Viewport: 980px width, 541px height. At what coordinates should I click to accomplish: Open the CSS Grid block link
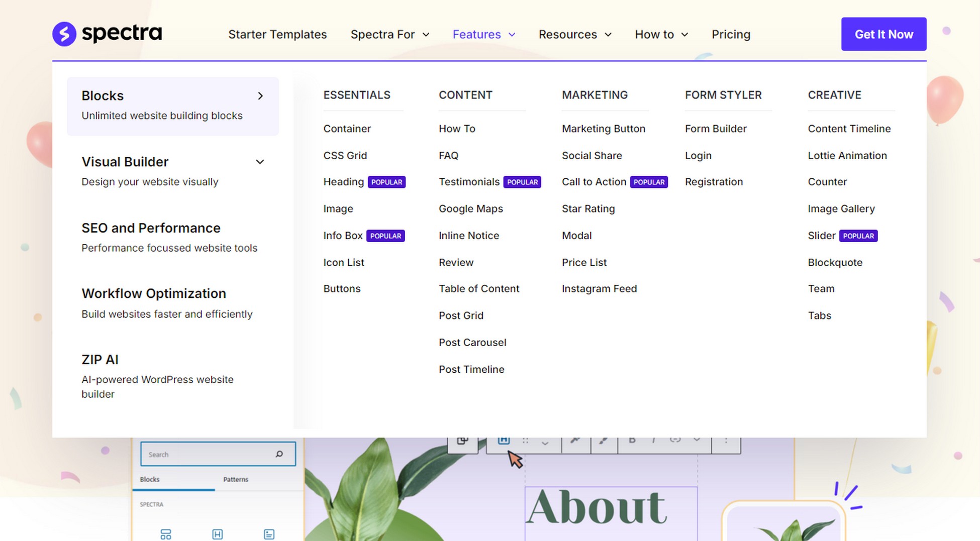click(345, 156)
